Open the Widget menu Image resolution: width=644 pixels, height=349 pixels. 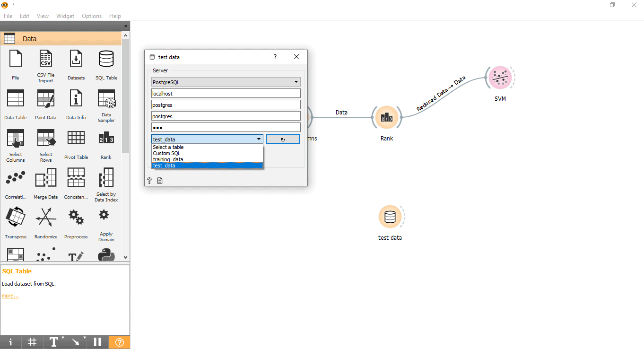[65, 16]
